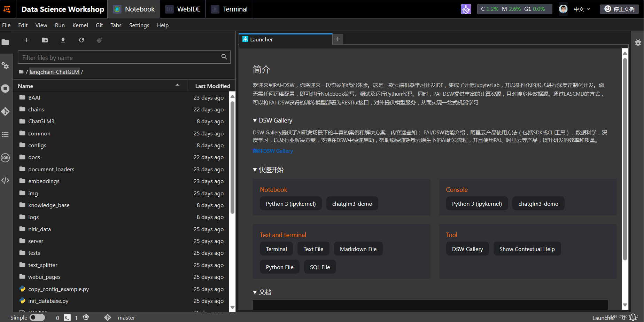Open the table of contents panel
The width and height of the screenshot is (644, 322).
point(5,134)
